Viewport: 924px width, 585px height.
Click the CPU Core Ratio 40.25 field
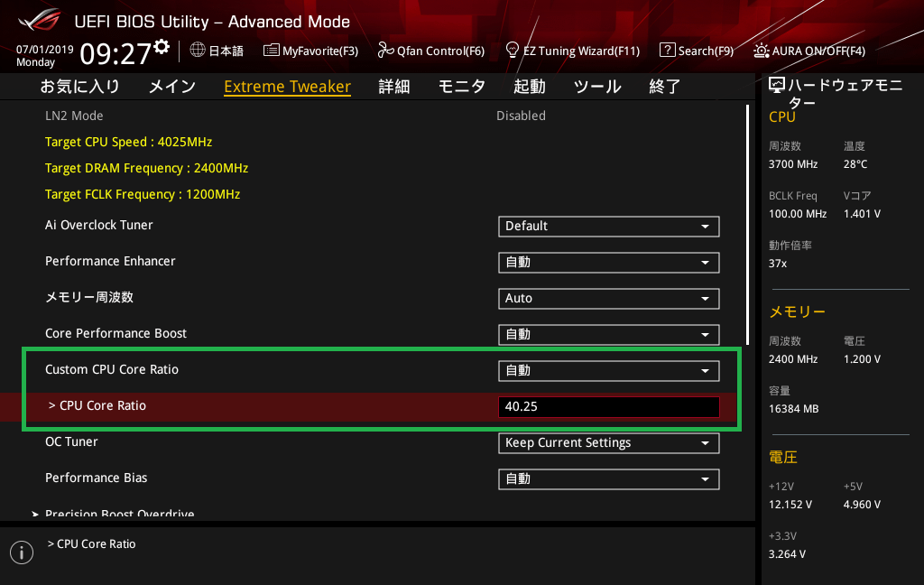pos(609,407)
